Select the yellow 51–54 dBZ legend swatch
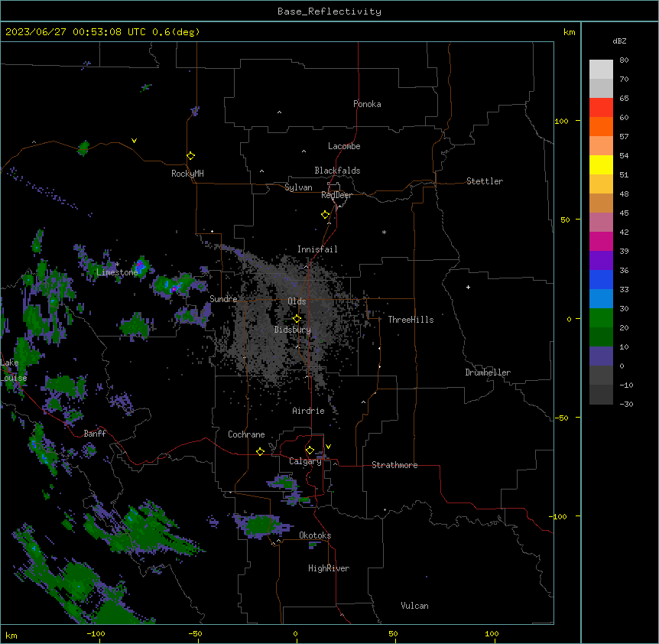Screen dimensions: 659x644 point(601,165)
